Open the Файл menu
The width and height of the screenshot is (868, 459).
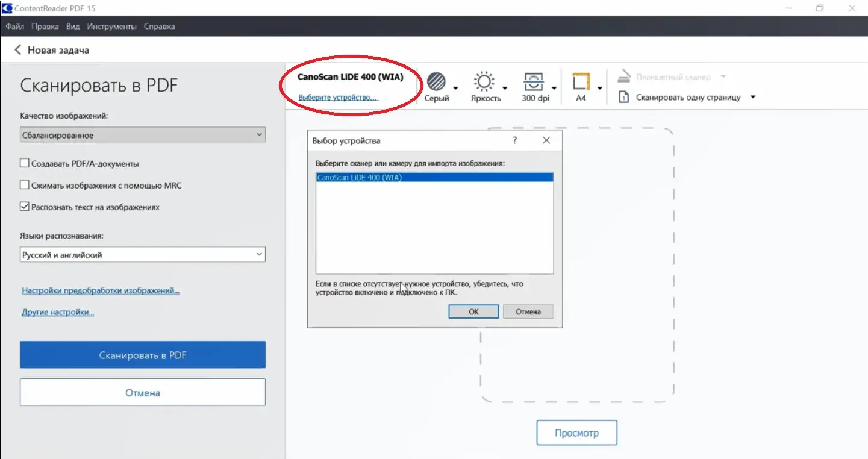point(15,27)
